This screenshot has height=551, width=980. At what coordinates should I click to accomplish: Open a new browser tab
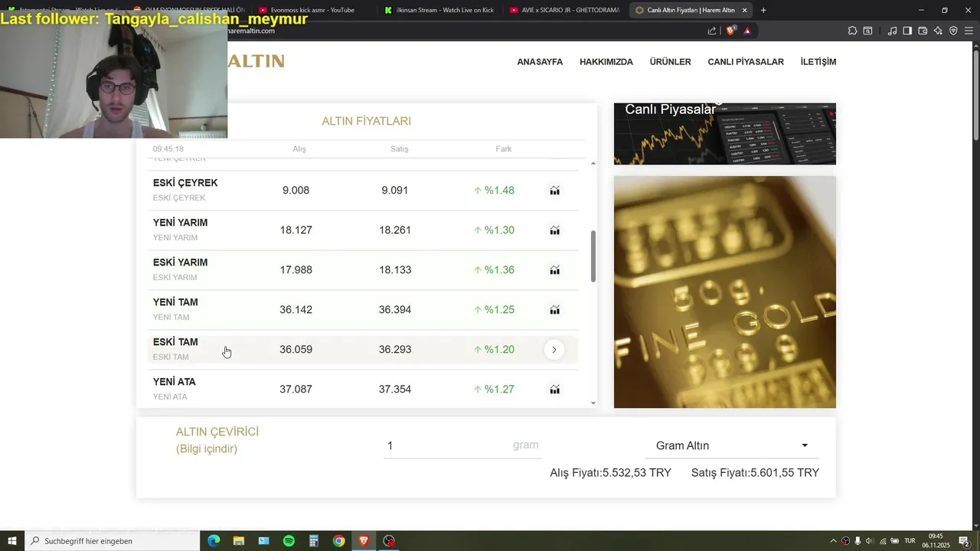[763, 10]
